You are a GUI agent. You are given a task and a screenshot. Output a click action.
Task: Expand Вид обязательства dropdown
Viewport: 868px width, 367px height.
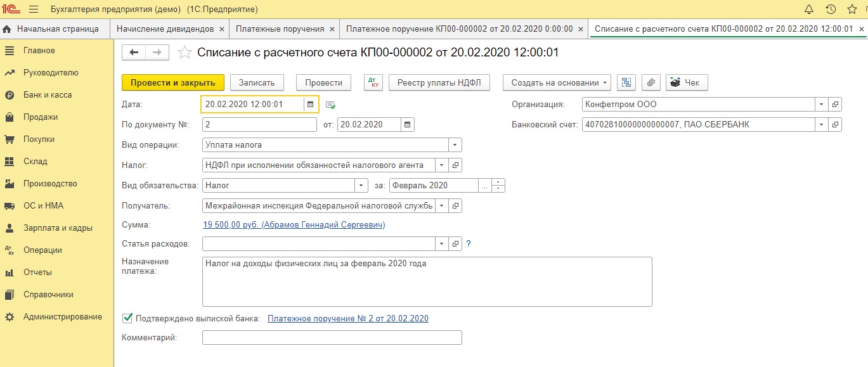(361, 186)
